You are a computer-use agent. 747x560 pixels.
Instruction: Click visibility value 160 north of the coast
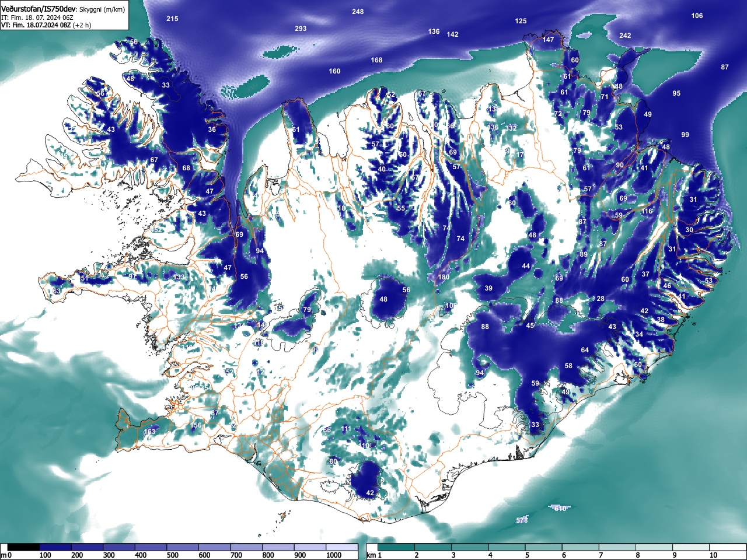tap(334, 71)
